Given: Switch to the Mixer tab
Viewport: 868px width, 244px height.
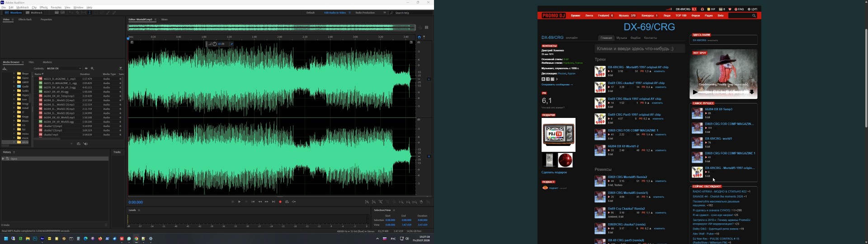Looking at the screenshot, I should click(x=165, y=19).
